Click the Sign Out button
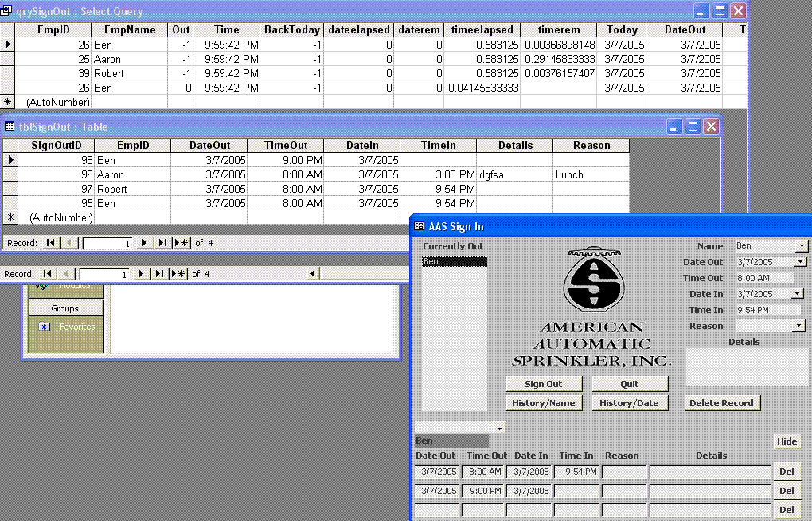812x521 pixels. click(x=544, y=384)
